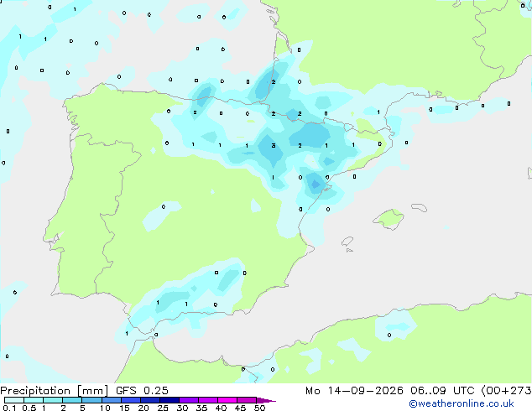
Task: Select the 40–45 mm magenta legend swatch
Action: coord(227,400)
